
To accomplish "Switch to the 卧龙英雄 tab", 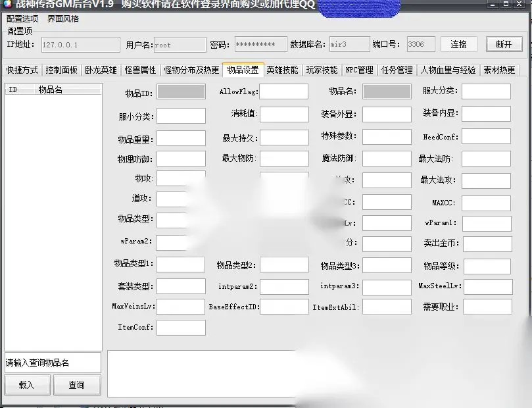I will pos(101,70).
